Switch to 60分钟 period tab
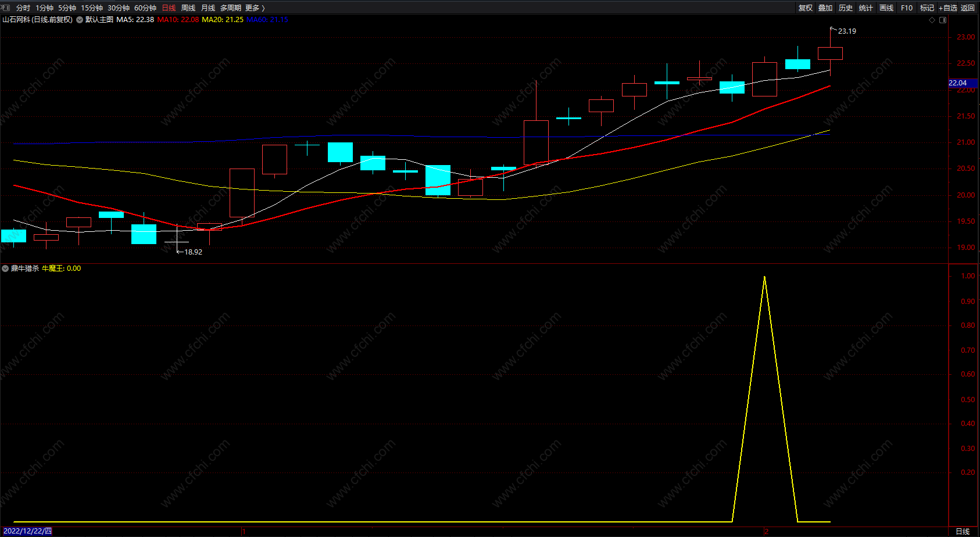The width and height of the screenshot is (980, 537). pos(145,8)
